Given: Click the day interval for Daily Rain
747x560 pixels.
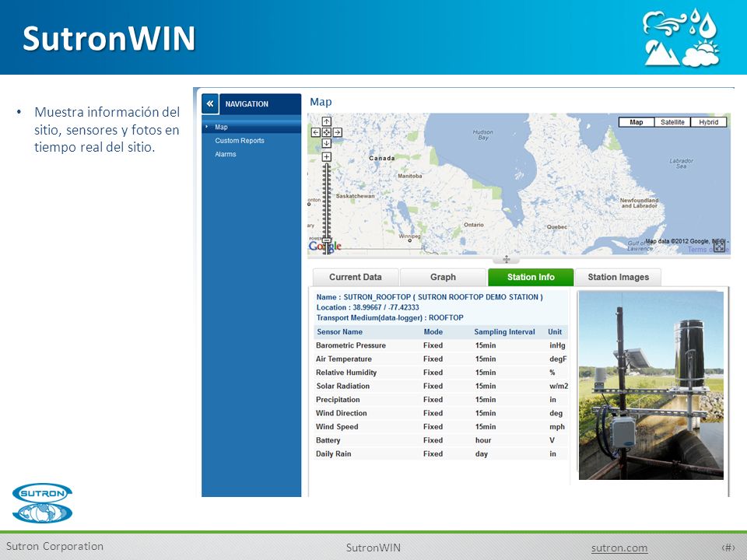Looking at the screenshot, I should point(482,454).
